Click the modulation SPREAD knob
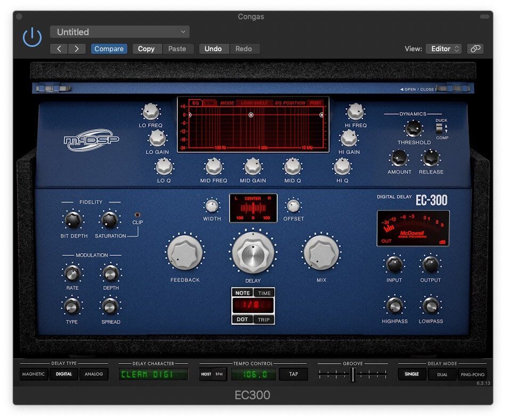 [x=110, y=306]
